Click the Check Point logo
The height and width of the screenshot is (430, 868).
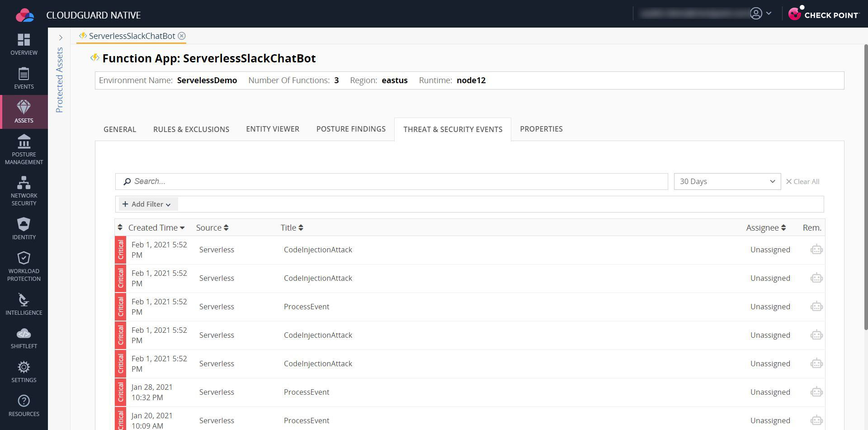point(823,14)
